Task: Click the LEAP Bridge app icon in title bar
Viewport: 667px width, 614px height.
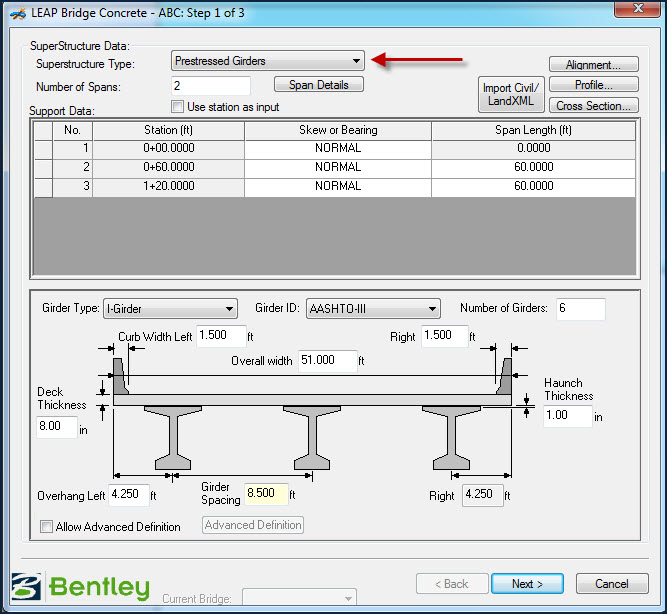Action: click(14, 13)
